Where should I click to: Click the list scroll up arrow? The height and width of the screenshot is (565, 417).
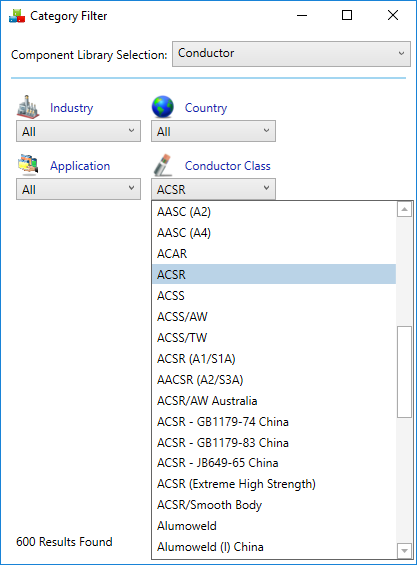404,209
